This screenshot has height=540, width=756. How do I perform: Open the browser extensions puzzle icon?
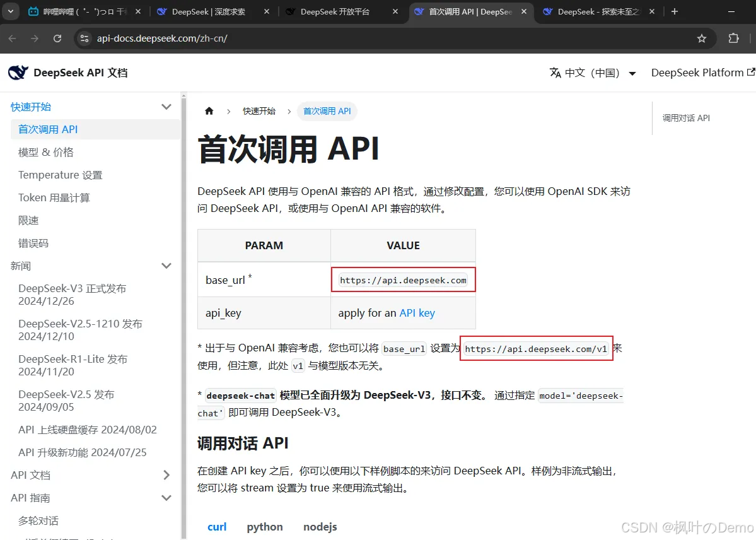734,38
